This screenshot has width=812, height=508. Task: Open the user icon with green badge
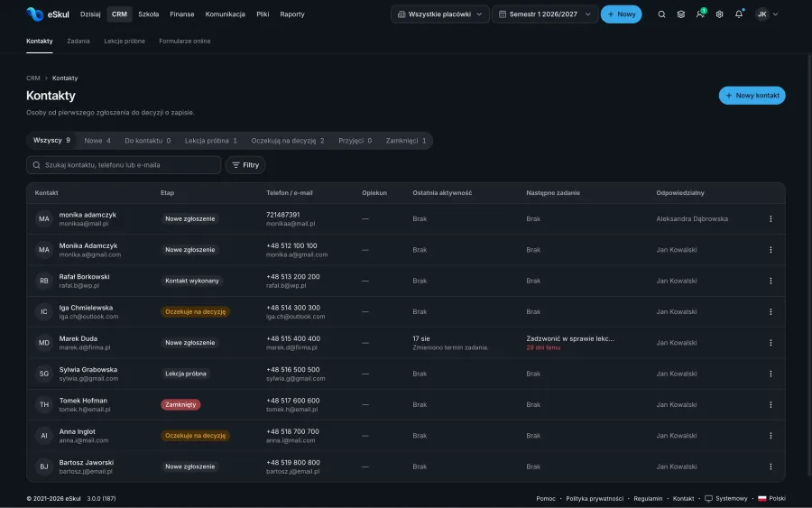pos(700,14)
